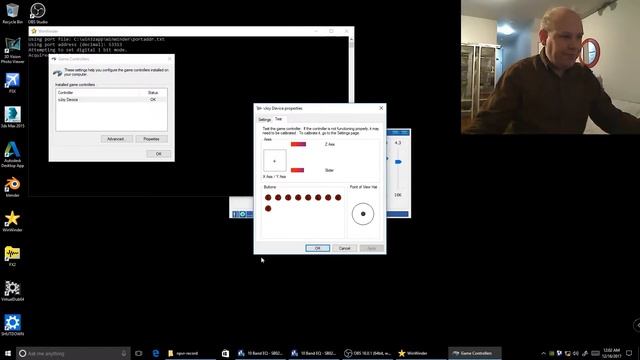Open the Store icon on the taskbar
Screen dimensions: 640x360
(225, 353)
